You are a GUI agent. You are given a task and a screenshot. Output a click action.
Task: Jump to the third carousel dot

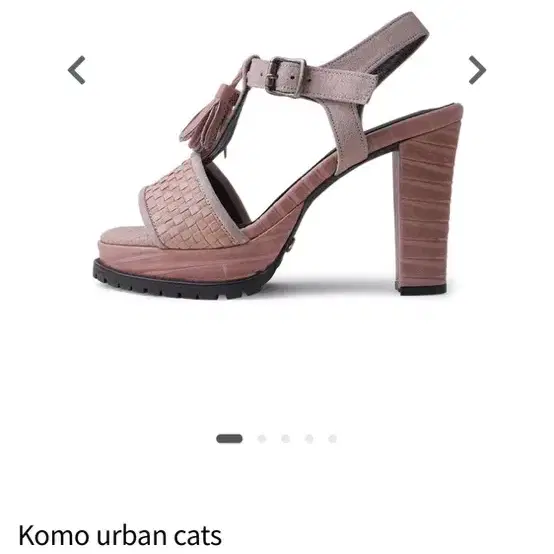click(x=285, y=438)
